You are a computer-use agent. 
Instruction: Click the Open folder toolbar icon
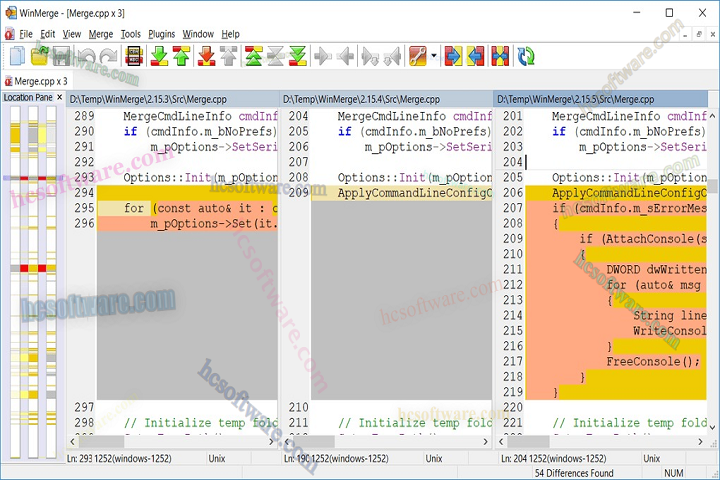point(40,56)
